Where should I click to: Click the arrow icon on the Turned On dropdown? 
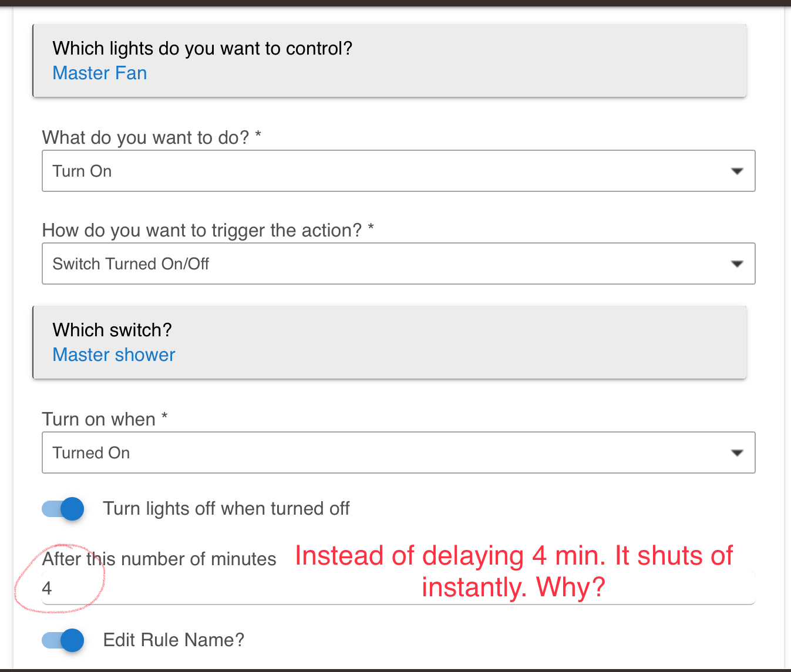[x=736, y=453]
